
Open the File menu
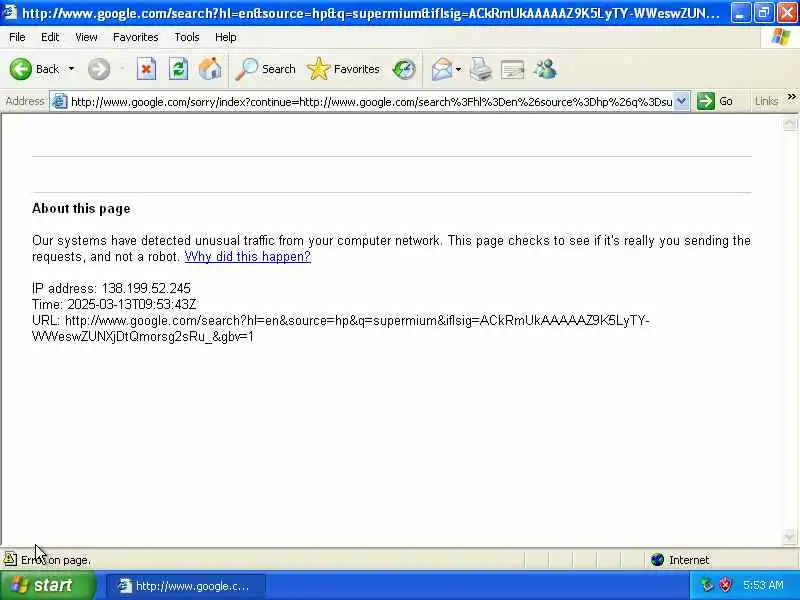(x=17, y=37)
